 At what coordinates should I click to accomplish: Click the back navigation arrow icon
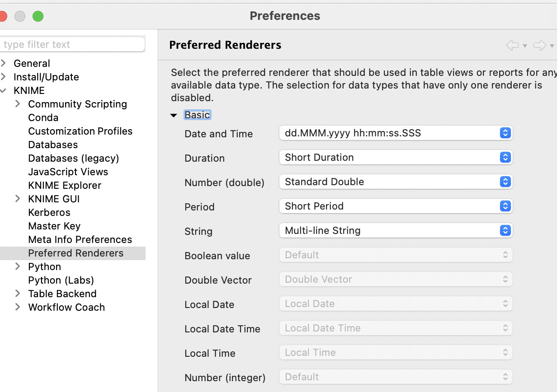point(512,45)
